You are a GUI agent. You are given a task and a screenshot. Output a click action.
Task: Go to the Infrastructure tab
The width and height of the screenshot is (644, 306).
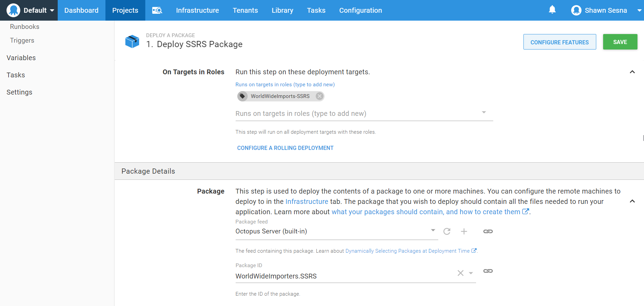[x=197, y=10]
